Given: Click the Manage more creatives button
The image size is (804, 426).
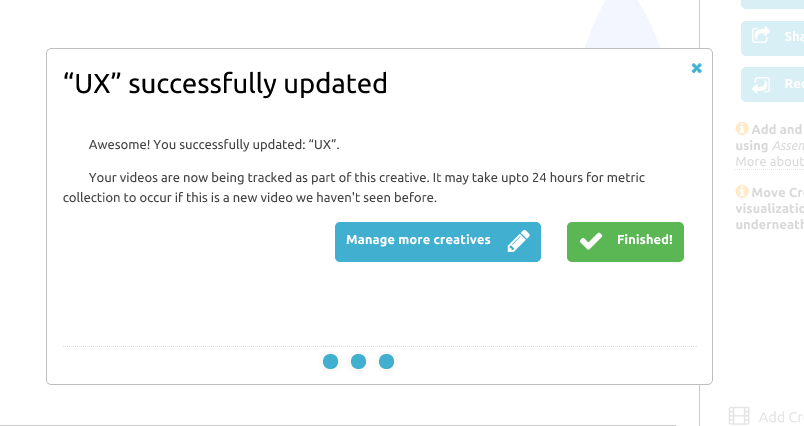Looking at the screenshot, I should coord(437,242).
